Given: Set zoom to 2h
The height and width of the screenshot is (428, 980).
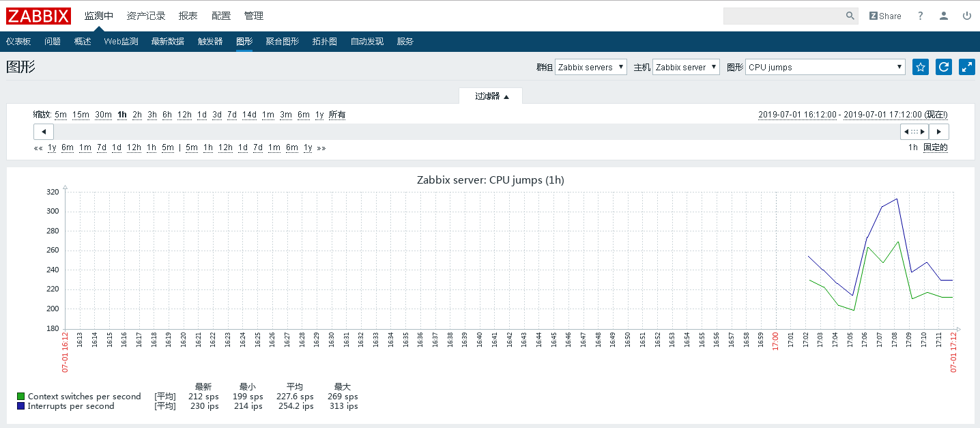Looking at the screenshot, I should (x=137, y=115).
